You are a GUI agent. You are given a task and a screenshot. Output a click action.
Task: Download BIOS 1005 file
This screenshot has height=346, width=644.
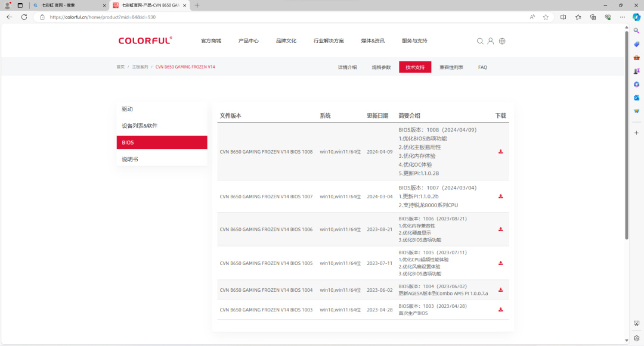coord(501,263)
